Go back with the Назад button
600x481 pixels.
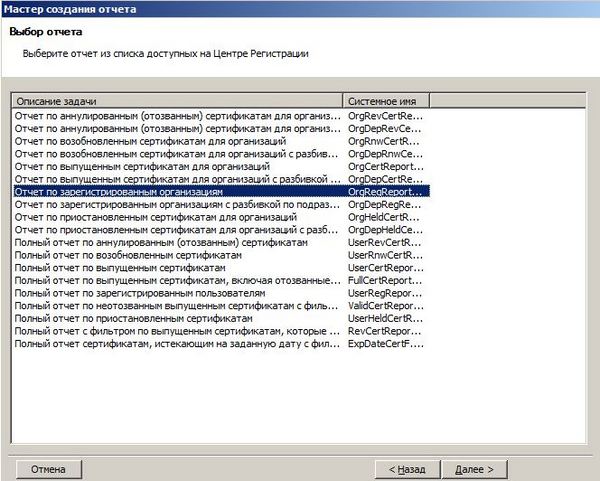408,469
